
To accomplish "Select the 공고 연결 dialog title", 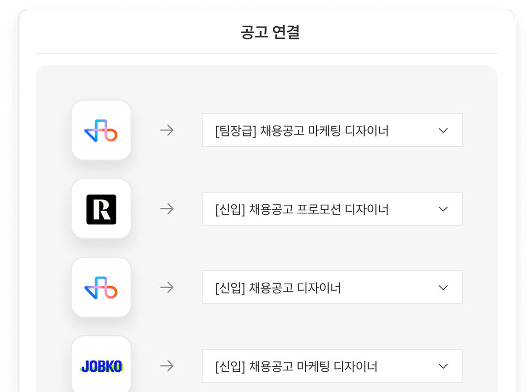I will click(266, 33).
